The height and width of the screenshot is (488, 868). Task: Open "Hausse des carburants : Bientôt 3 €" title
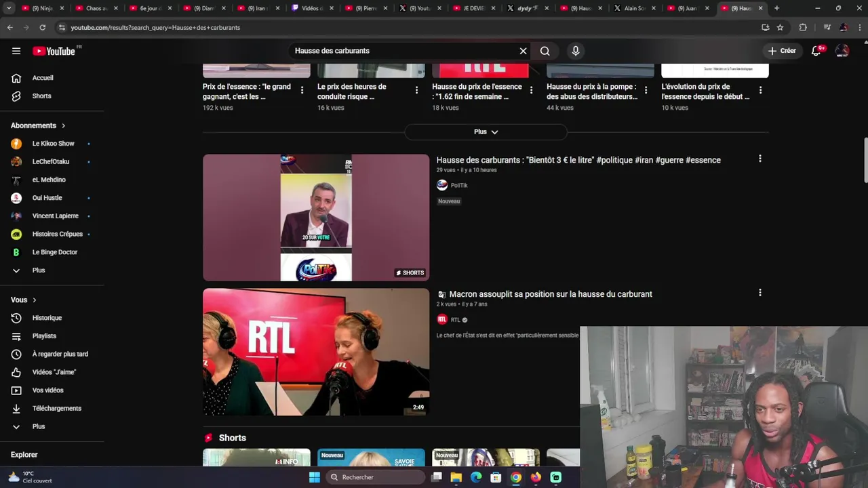pyautogui.click(x=578, y=160)
